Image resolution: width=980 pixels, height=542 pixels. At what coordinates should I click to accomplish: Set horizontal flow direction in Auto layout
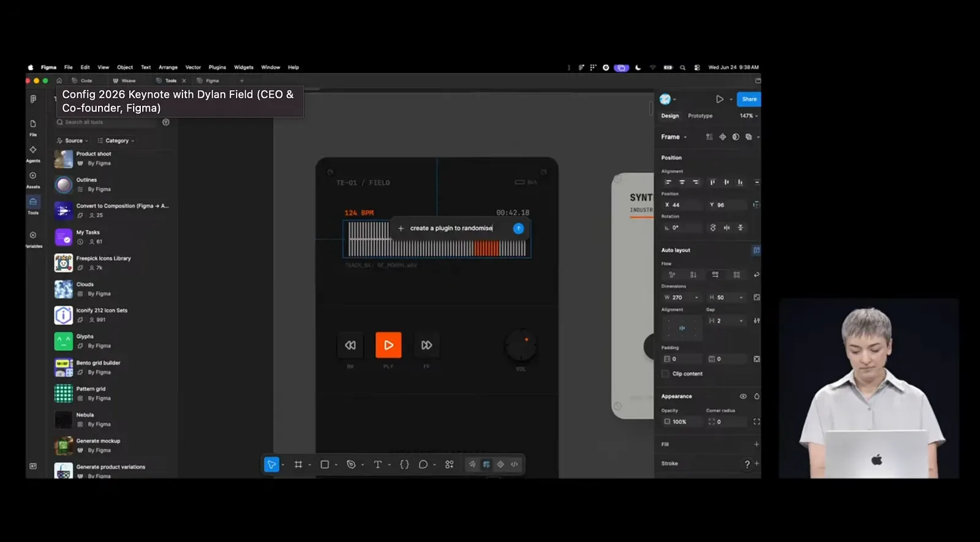click(x=715, y=275)
